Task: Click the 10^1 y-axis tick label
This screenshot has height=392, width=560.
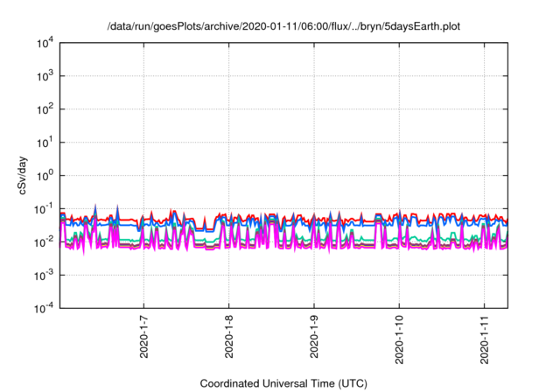Action: 45,143
